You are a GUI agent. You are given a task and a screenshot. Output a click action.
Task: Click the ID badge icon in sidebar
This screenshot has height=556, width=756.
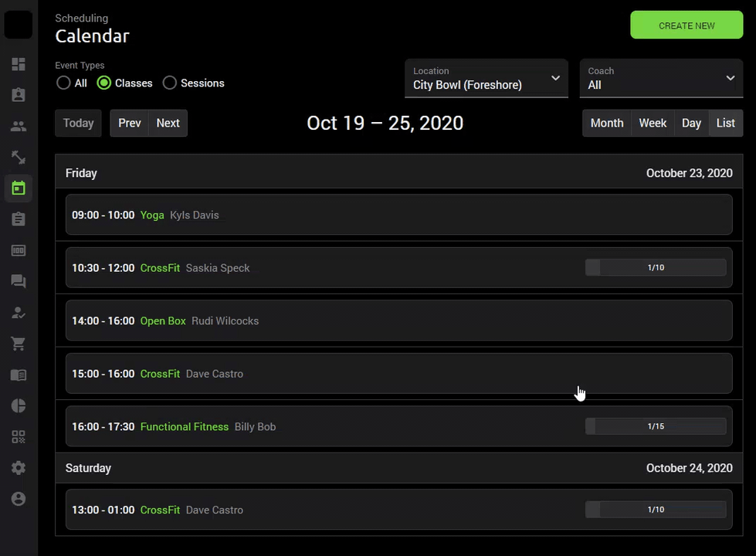19,95
